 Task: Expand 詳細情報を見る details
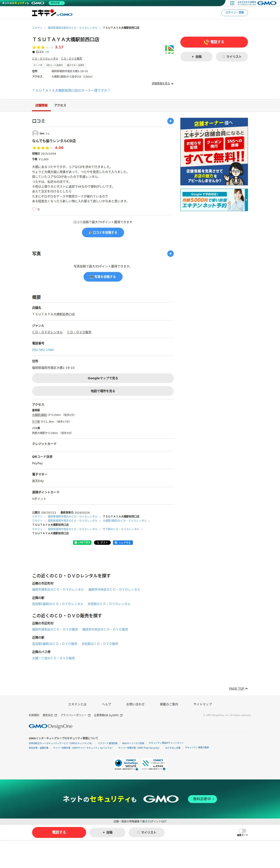[x=162, y=83]
